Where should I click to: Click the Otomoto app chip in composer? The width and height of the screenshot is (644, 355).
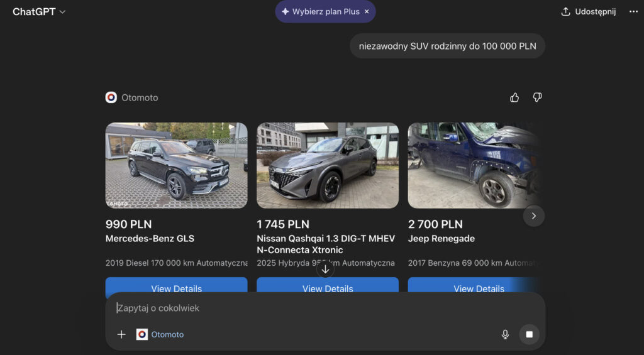coord(160,334)
